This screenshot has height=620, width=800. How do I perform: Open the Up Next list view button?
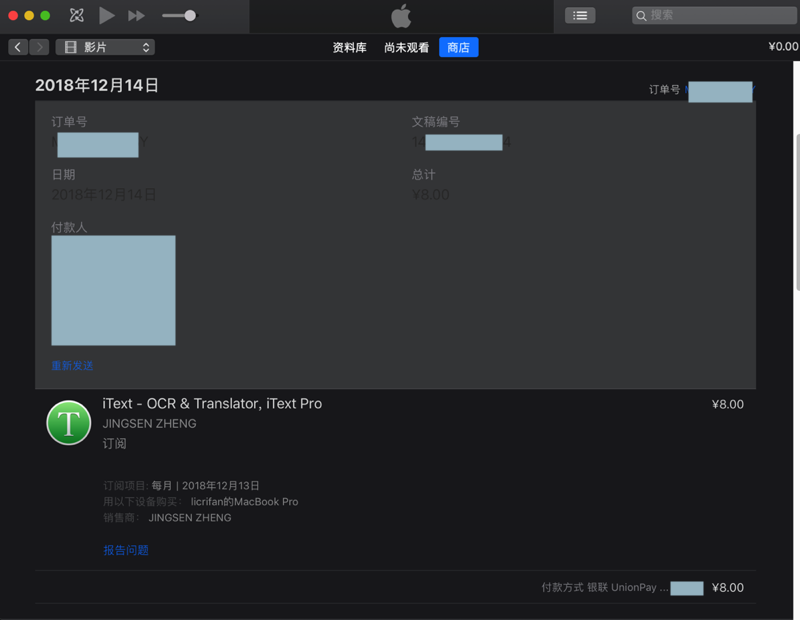pos(580,15)
